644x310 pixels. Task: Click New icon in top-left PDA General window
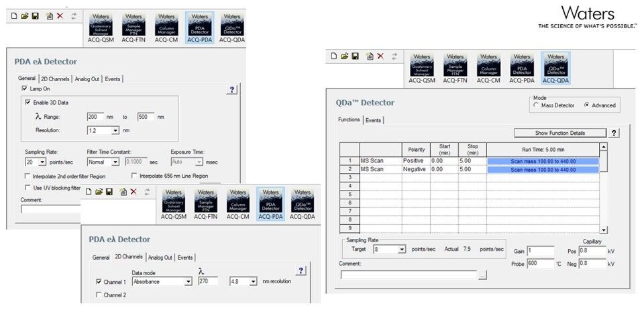click(14, 16)
